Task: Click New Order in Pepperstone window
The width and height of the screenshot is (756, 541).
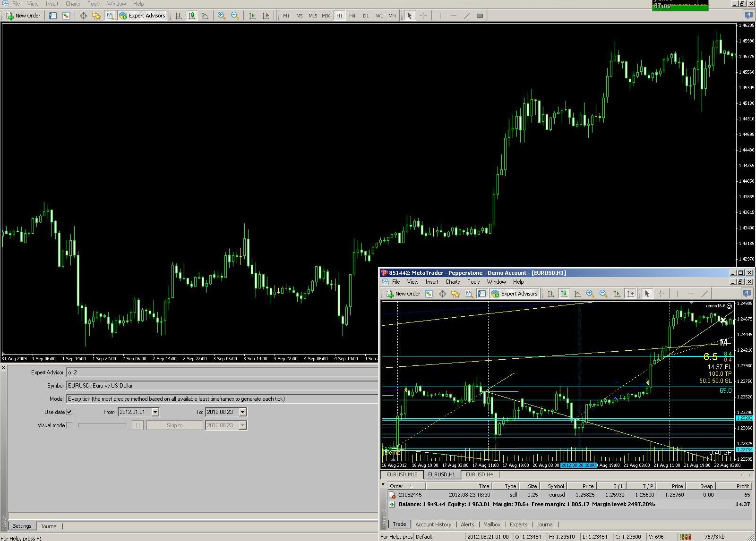Action: coord(403,294)
